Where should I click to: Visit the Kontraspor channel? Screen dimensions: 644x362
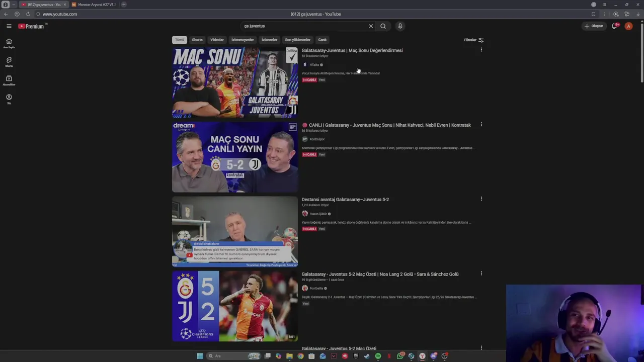point(317,139)
